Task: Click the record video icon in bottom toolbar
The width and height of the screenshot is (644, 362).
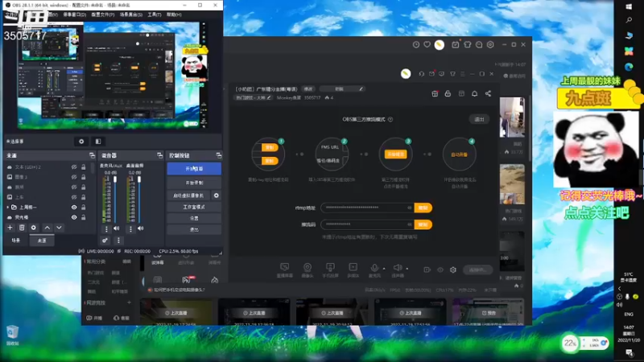Action: 427,269
